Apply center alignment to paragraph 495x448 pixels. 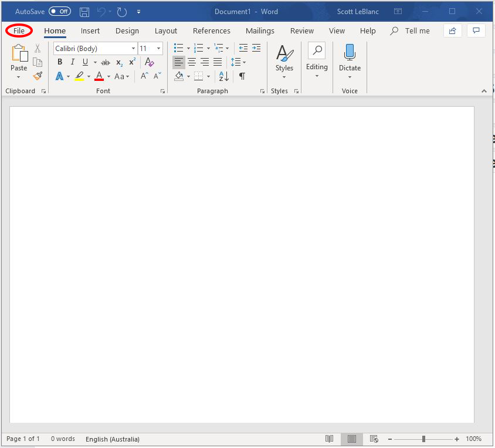[x=192, y=62]
